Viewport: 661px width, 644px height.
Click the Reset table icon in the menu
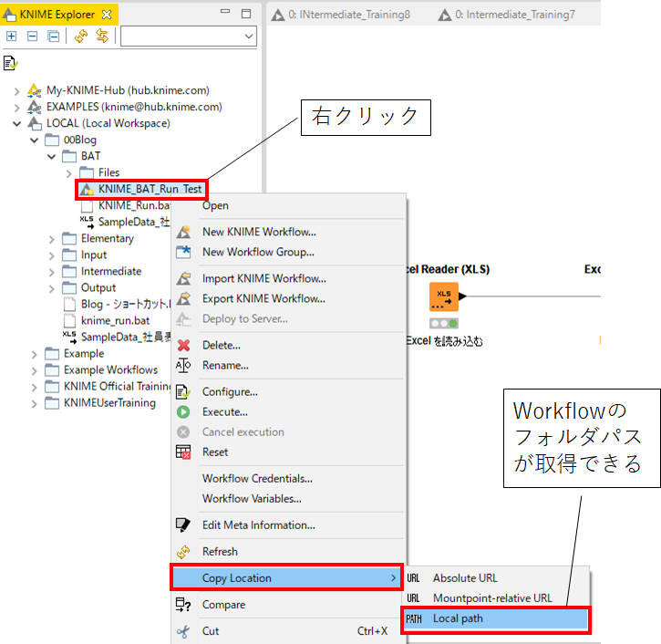183,452
